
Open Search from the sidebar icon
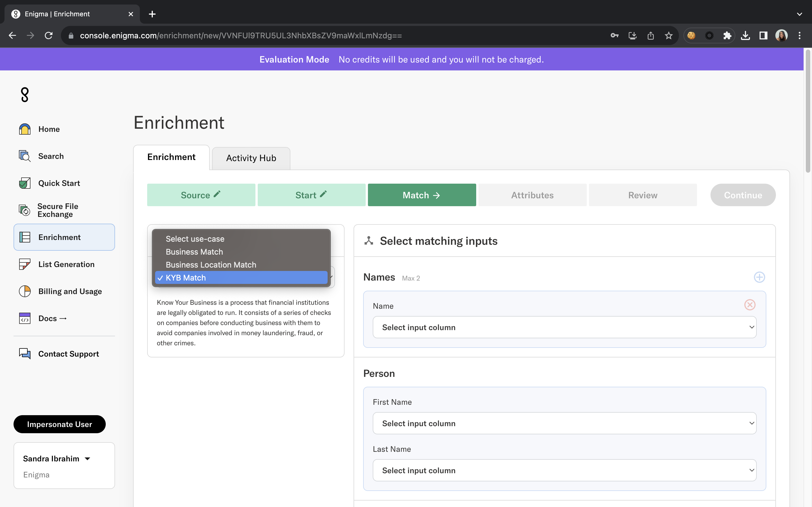pos(25,156)
